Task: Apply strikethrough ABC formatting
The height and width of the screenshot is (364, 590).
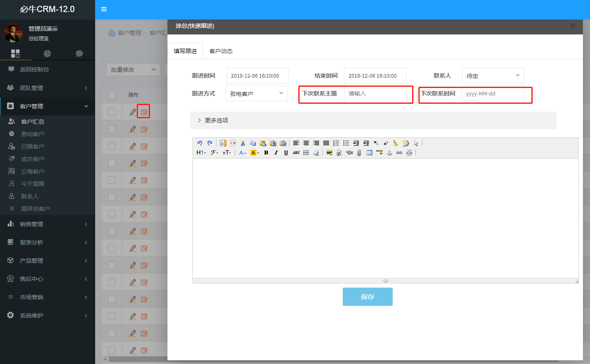Action: (296, 153)
